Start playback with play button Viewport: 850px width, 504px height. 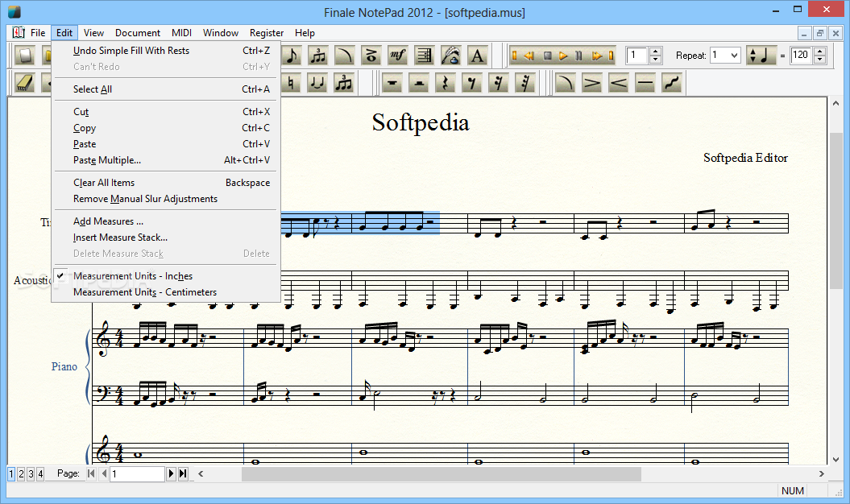563,56
